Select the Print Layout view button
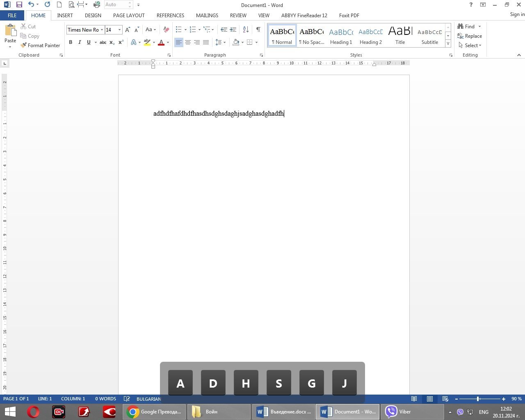Screen dimensions: 525x420 [x=430, y=399]
